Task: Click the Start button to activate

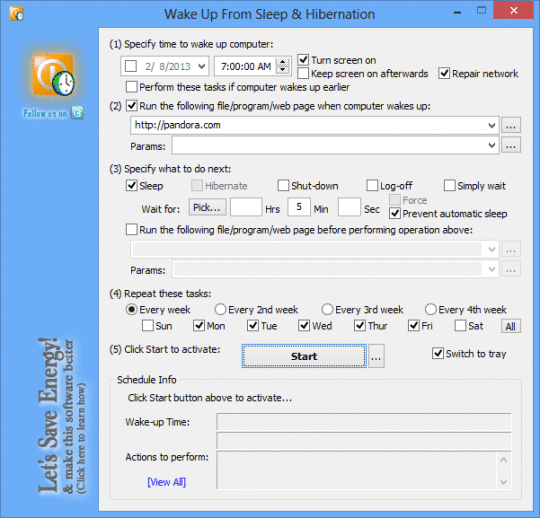Action: (304, 356)
